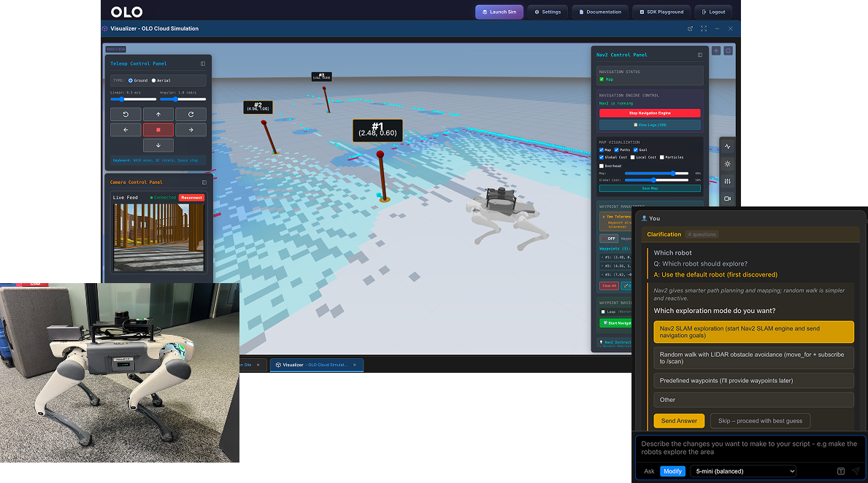Uncheck the Paths checkbox under Map Visualization
This screenshot has width=868, height=483.
click(x=616, y=150)
